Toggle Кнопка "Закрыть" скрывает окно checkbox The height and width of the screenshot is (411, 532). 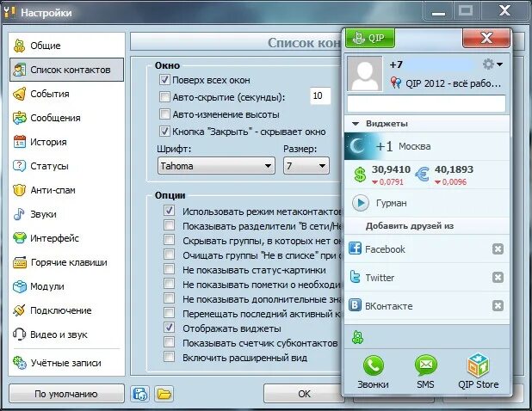tap(164, 132)
